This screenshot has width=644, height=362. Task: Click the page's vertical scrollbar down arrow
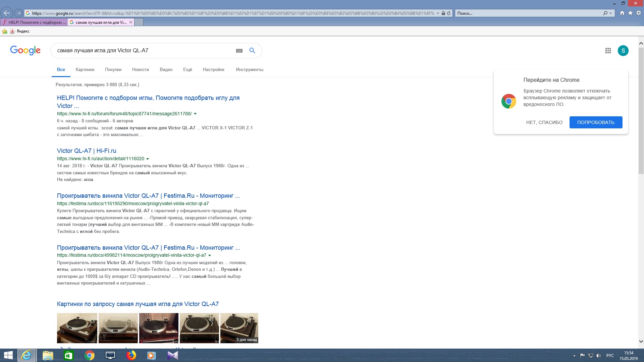pos(641,341)
